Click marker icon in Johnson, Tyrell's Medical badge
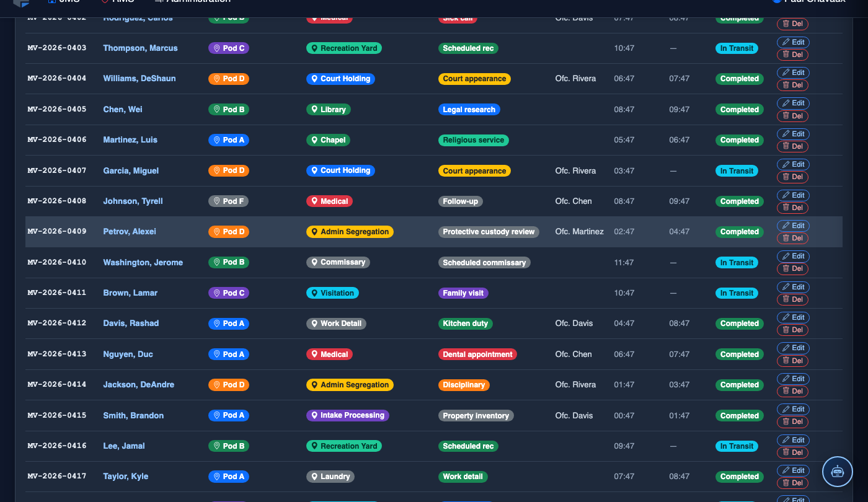The height and width of the screenshot is (502, 868). point(314,201)
